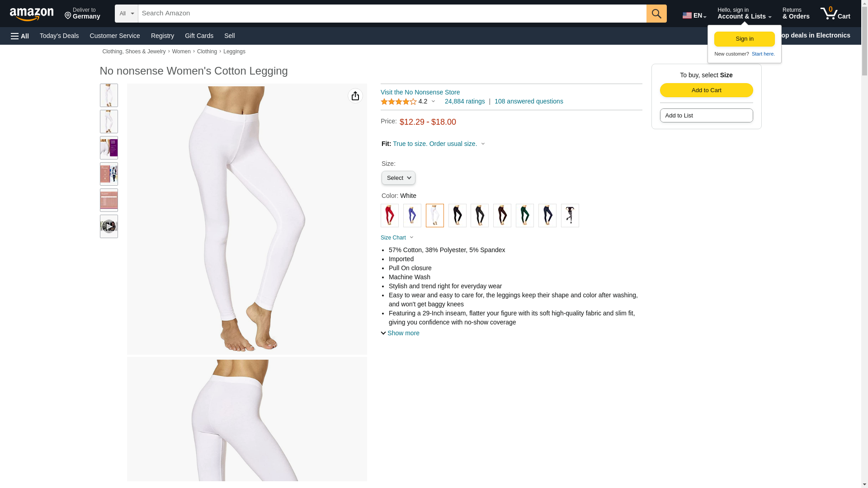The height and width of the screenshot is (488, 868).
Task: Open the EN language flag selector
Action: 694,15
